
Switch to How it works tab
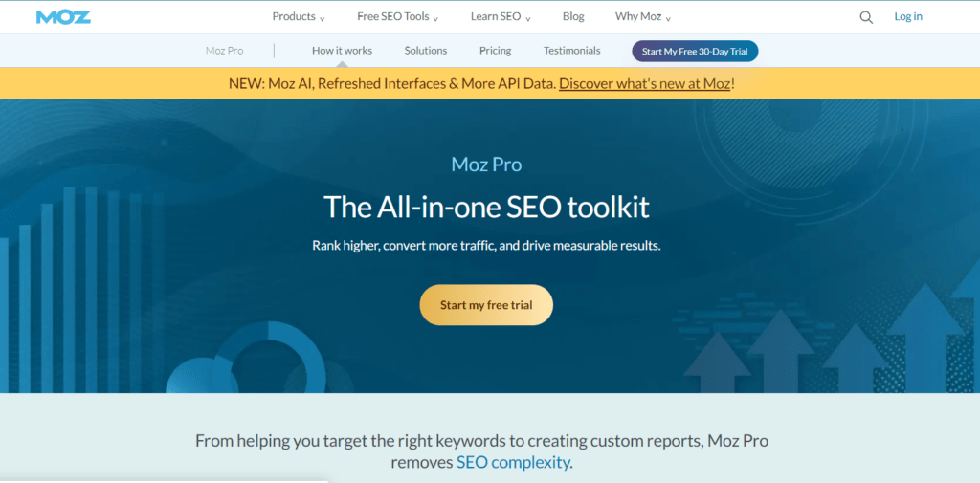click(342, 51)
